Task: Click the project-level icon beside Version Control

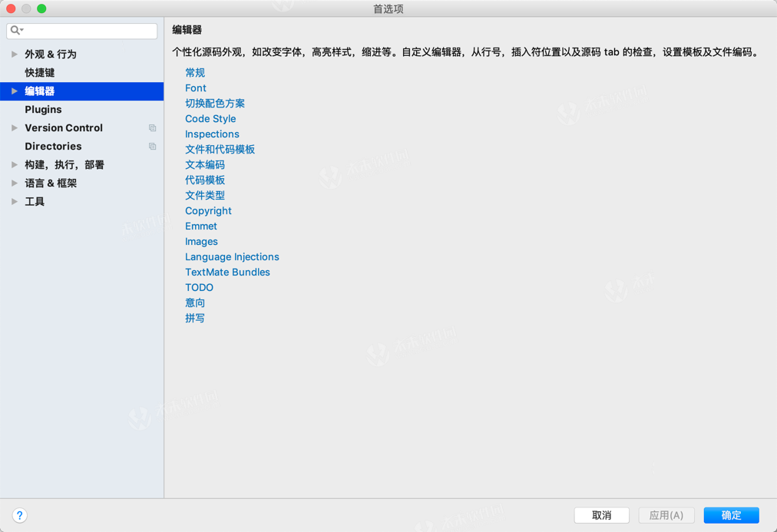Action: point(153,127)
